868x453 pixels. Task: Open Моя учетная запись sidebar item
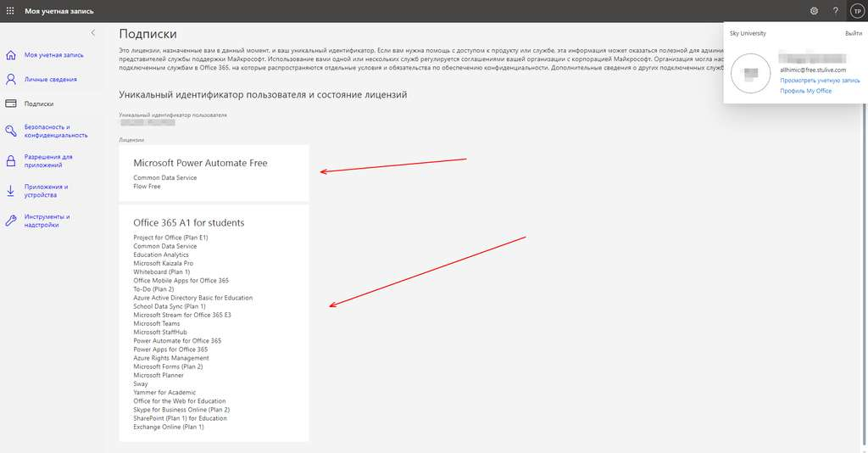click(x=53, y=55)
